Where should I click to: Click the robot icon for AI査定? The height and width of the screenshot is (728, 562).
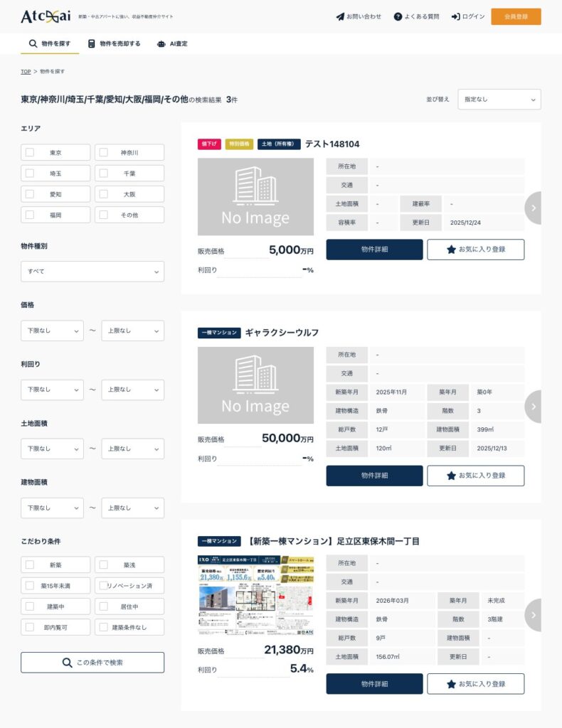161,43
